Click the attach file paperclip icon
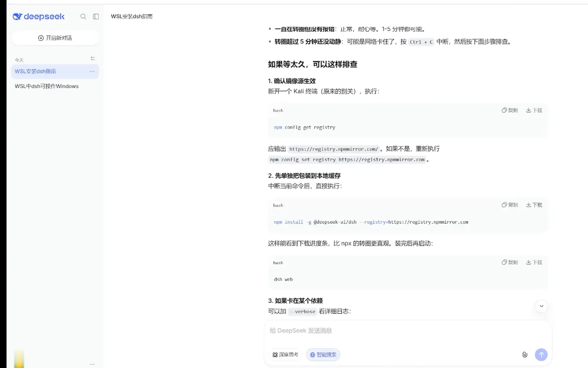This screenshot has height=368, width=588. pos(525,354)
